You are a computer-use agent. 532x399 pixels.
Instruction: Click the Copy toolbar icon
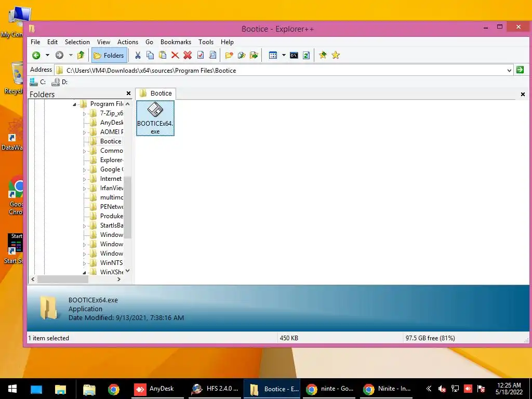click(x=150, y=55)
